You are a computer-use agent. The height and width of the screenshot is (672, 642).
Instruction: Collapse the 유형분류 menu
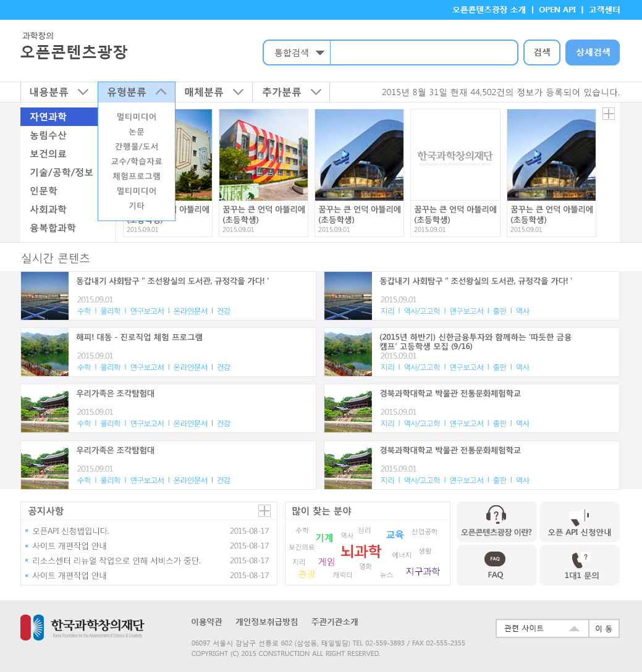click(136, 92)
